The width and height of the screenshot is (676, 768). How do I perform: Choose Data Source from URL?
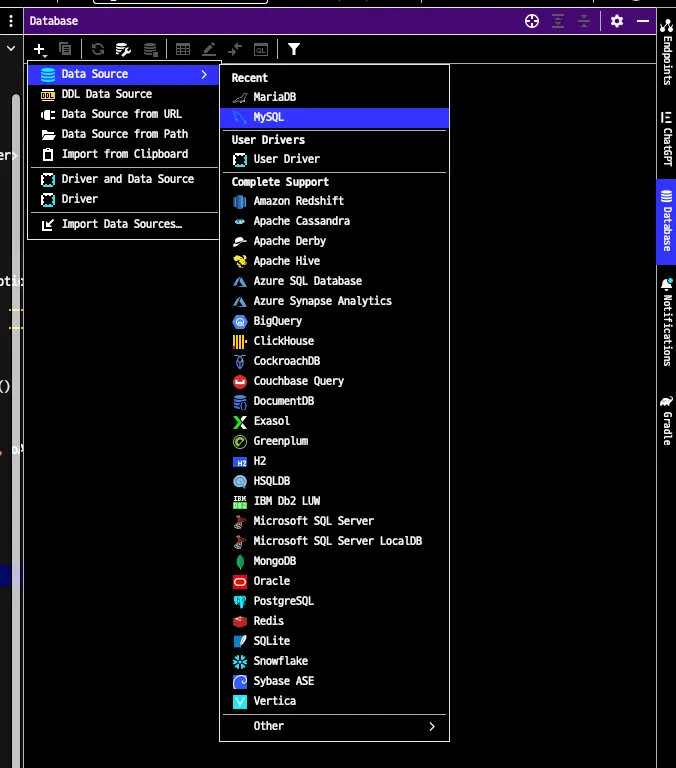(123, 114)
